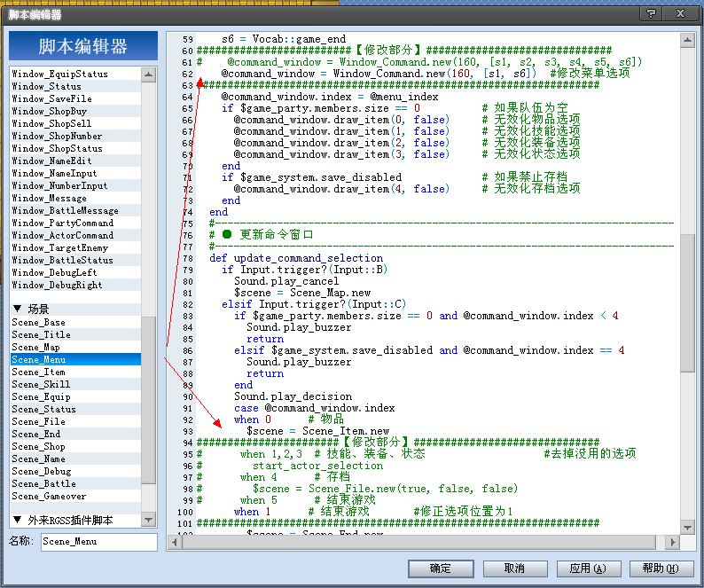Select Scene_Item script
This screenshot has height=588, width=704.
click(75, 372)
